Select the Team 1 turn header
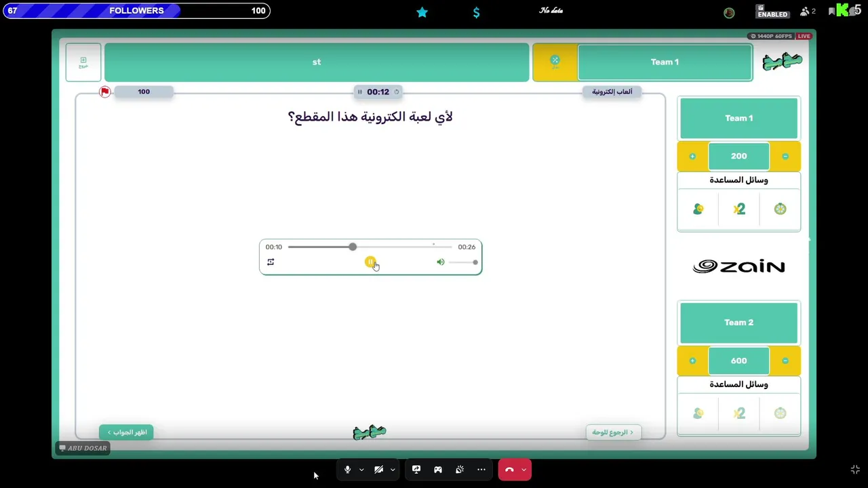 [x=665, y=62]
